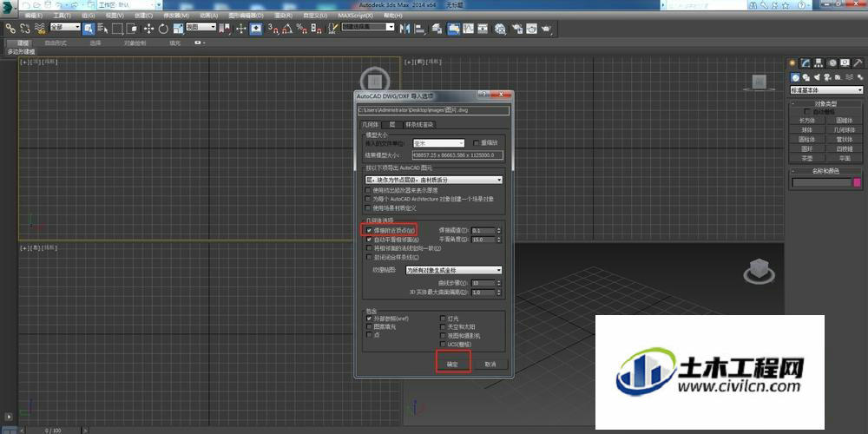Click the 取消 button in import dialog

coord(490,365)
